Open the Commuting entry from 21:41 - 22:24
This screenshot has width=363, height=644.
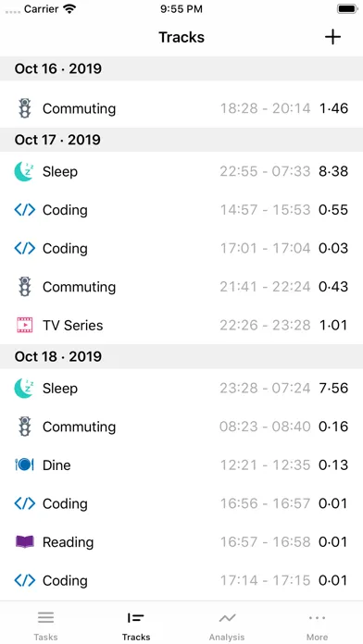tap(181, 287)
